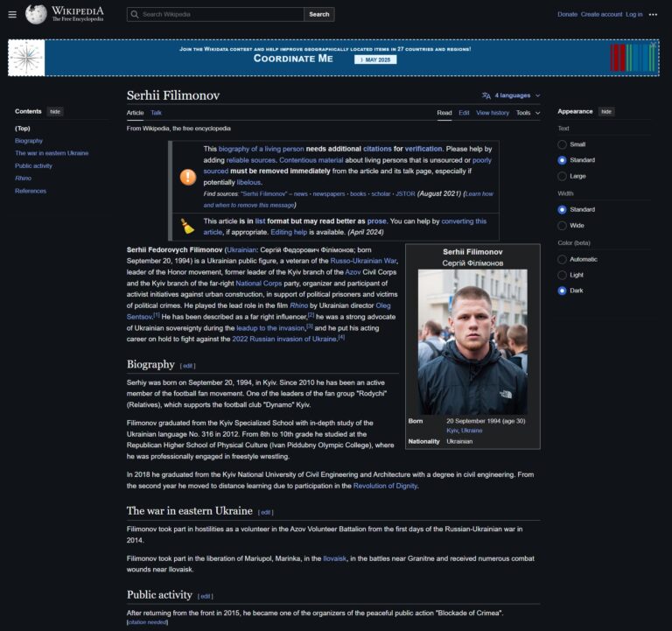The height and width of the screenshot is (631, 672).
Task: Open the Tools dropdown menu
Action: (528, 113)
